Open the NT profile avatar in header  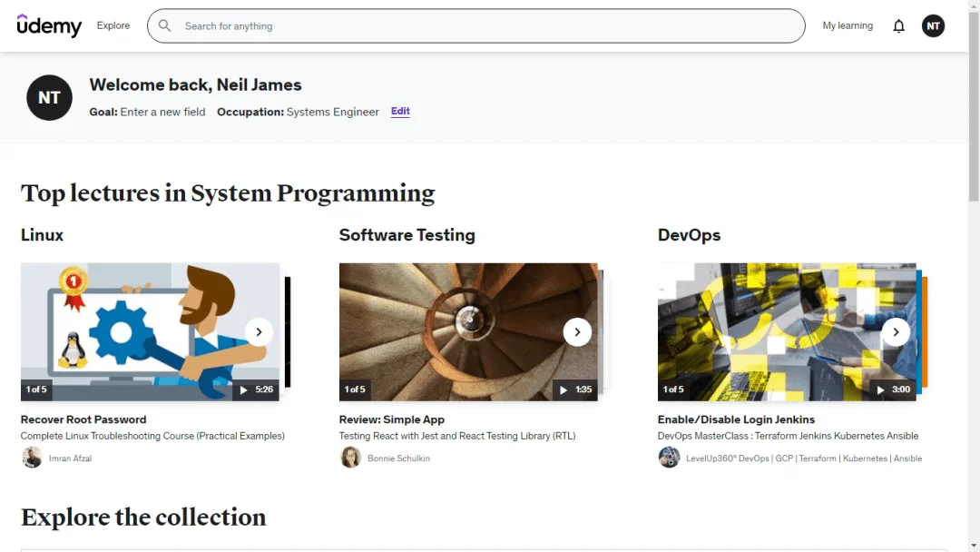pos(933,25)
